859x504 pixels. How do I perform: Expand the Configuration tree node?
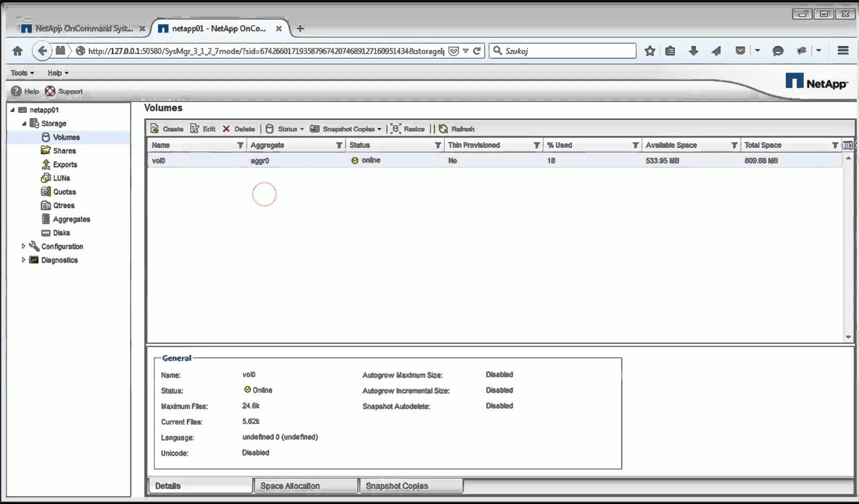23,246
